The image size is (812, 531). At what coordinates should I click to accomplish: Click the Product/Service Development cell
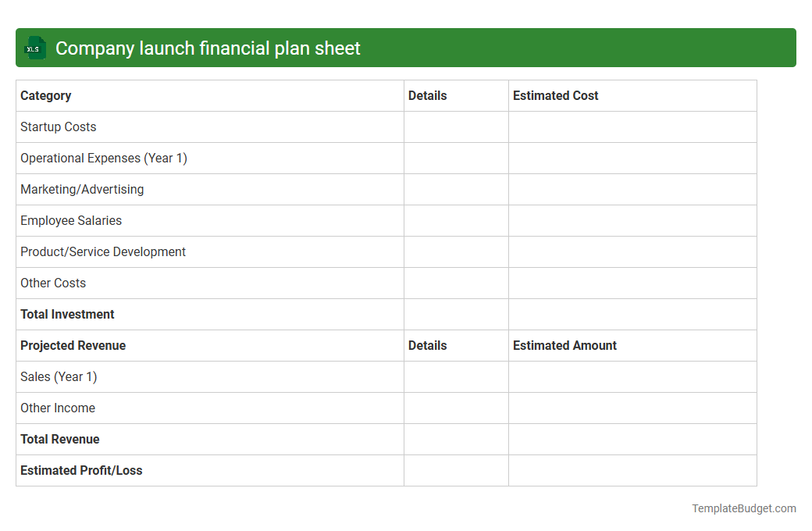[102, 251]
